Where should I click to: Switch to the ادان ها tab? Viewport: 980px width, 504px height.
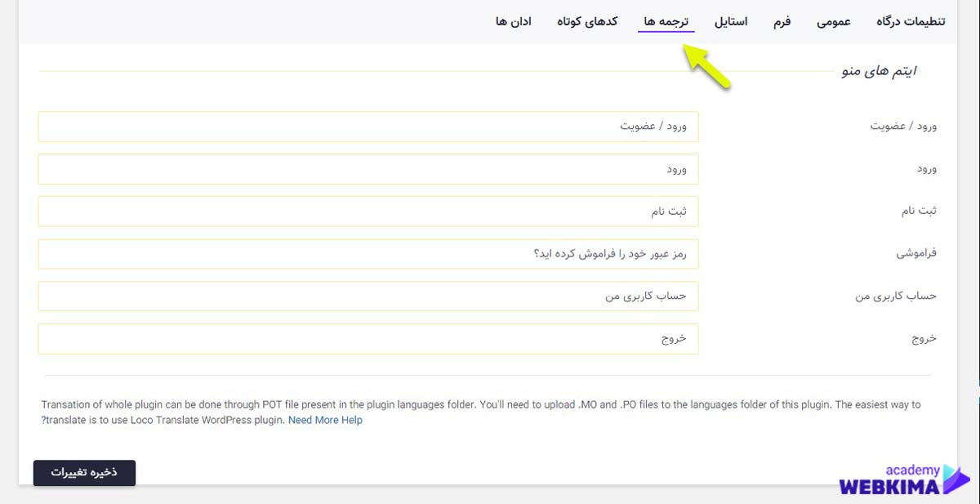click(x=513, y=21)
